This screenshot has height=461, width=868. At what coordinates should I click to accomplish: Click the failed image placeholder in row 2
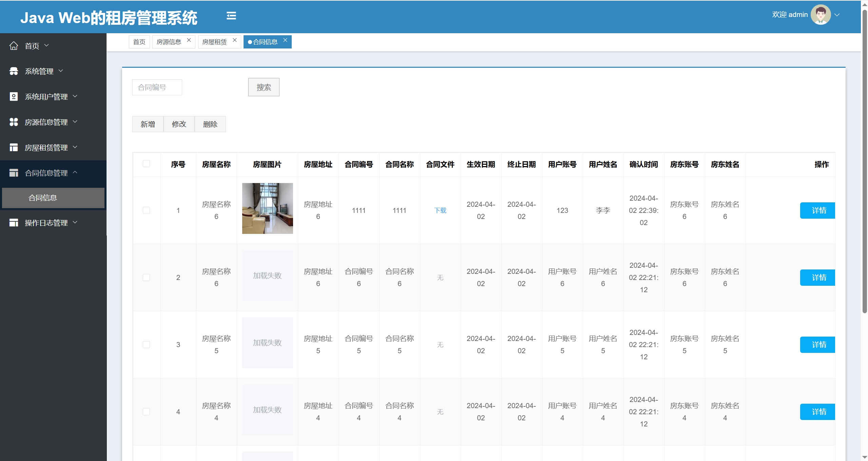pyautogui.click(x=267, y=276)
